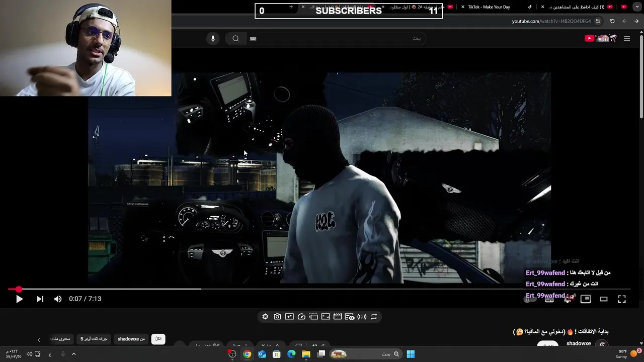The image size is (644, 362).
Task: Click the red scrubber handle on the timeline
Action: pyautogui.click(x=19, y=289)
